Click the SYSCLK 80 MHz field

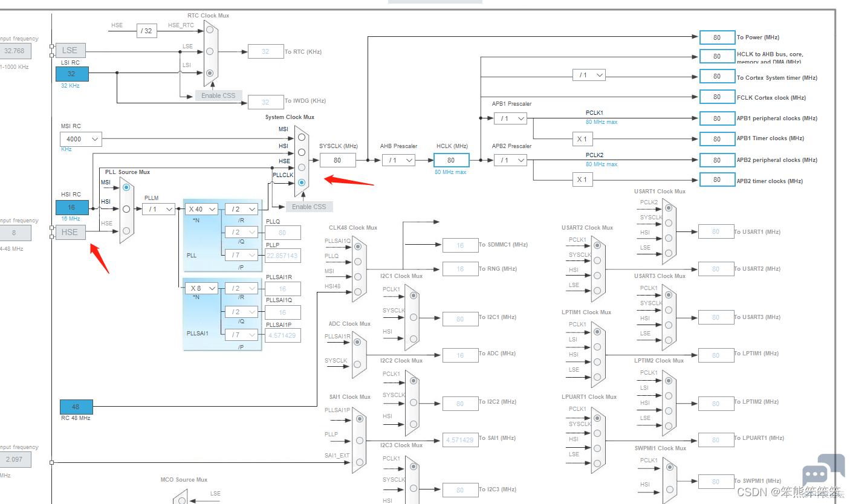[x=337, y=160]
